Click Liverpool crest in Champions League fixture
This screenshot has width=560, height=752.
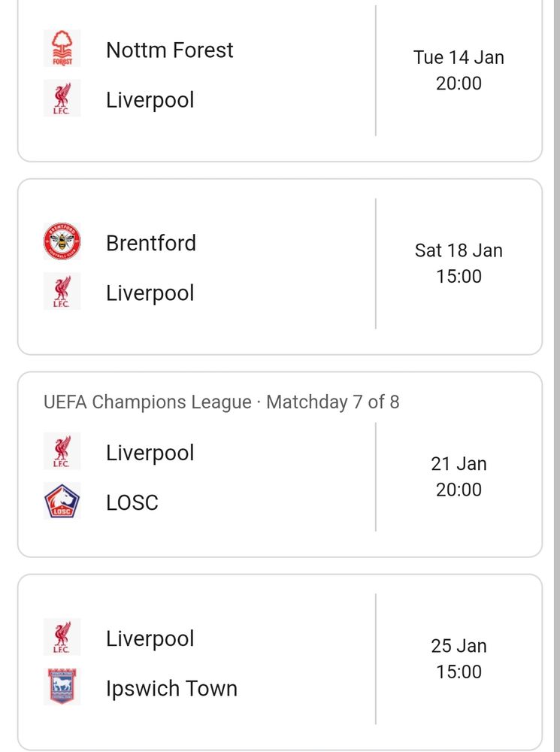(62, 450)
